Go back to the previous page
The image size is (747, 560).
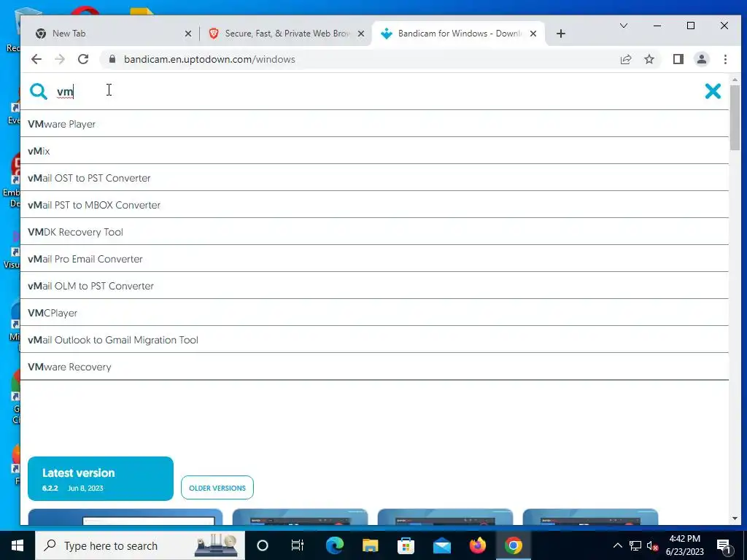36,59
